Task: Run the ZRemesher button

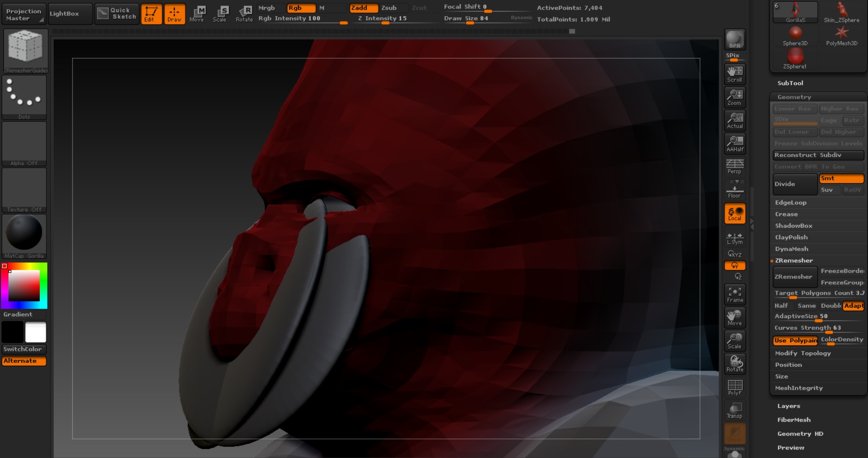Action: 795,277
